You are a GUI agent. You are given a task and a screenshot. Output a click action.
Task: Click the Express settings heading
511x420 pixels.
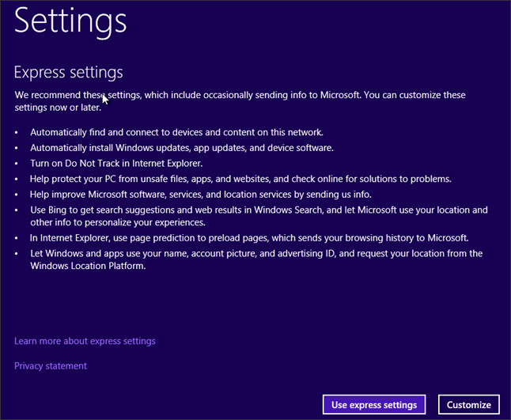click(69, 73)
